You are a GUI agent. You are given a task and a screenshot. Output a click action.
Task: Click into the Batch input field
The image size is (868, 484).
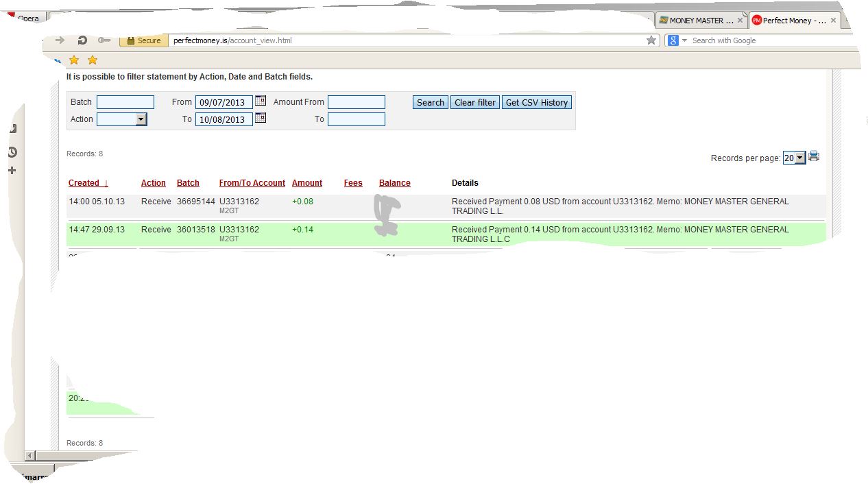[x=125, y=102]
